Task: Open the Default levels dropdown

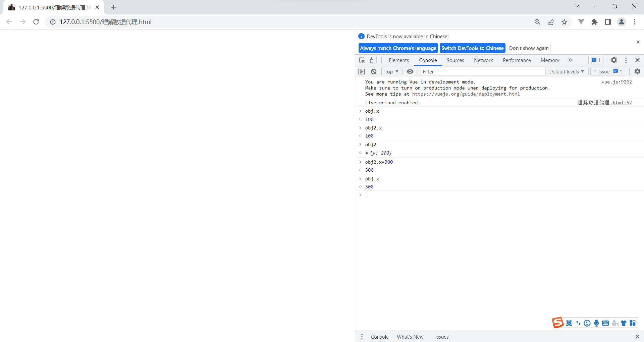Action: point(567,71)
